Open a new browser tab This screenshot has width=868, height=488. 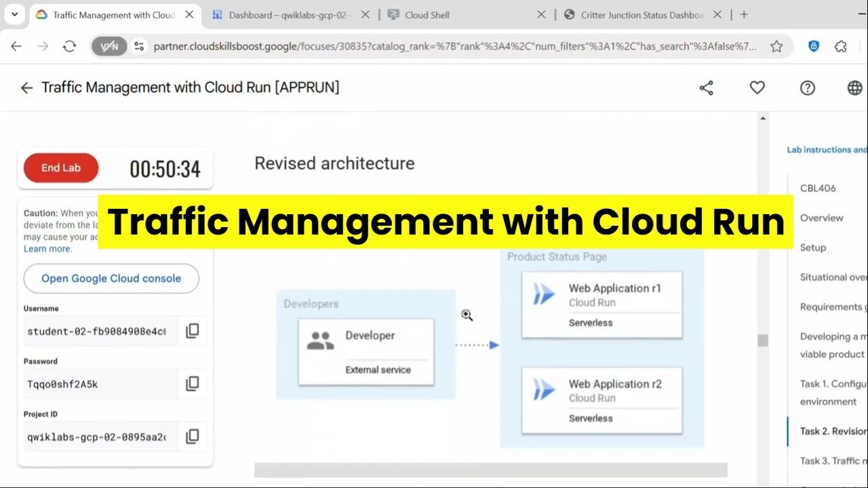point(744,14)
